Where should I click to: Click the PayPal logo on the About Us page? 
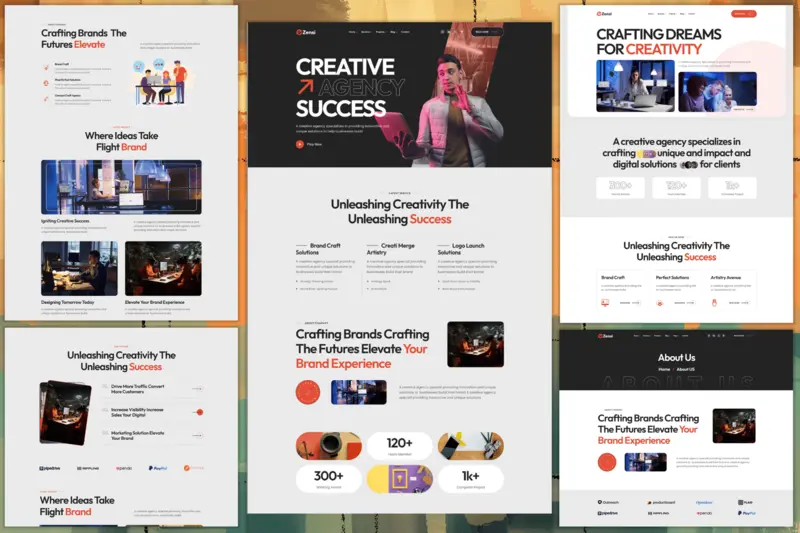746,513
